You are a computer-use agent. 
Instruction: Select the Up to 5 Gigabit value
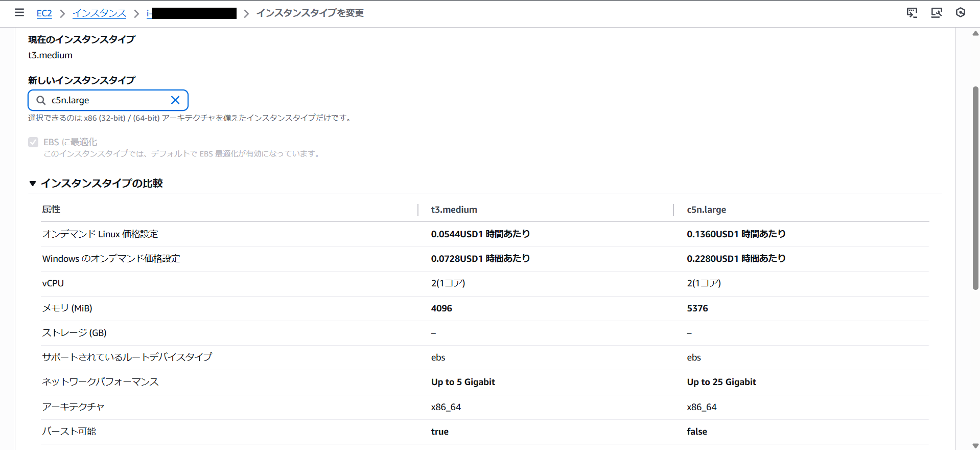tap(463, 382)
